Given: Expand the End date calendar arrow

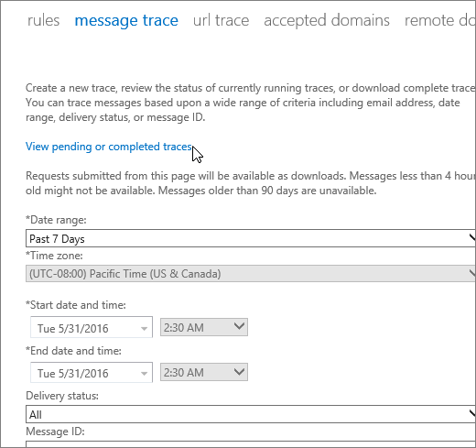Looking at the screenshot, I should tap(144, 374).
